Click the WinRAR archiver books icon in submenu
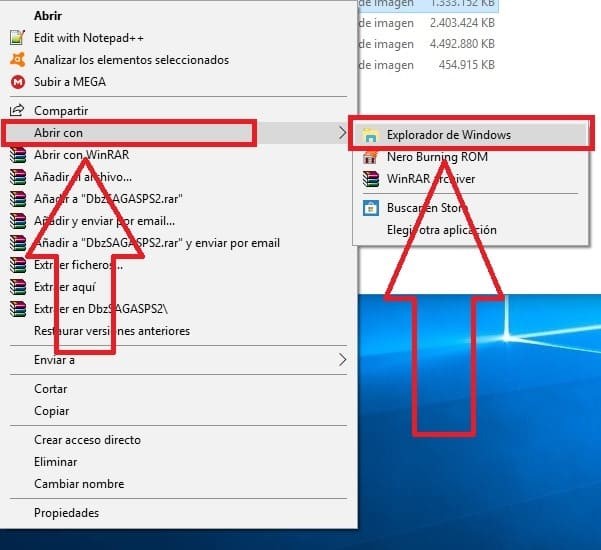 (x=371, y=179)
